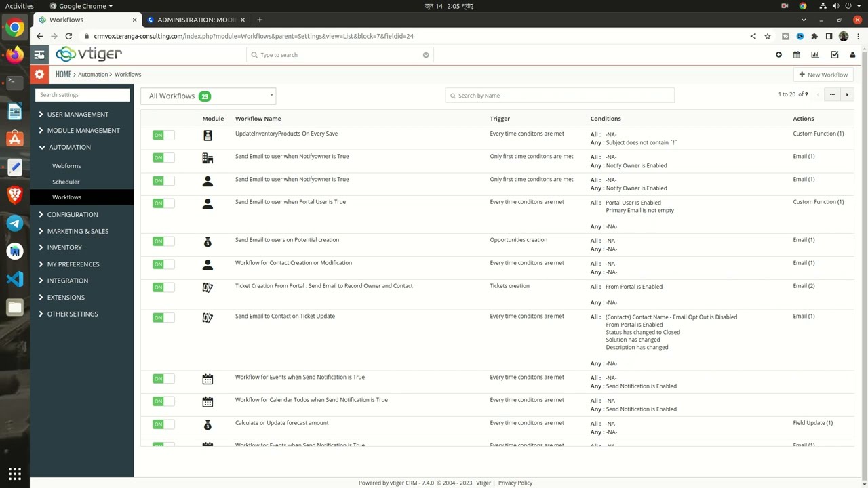
Task: Toggle the Workflow for Contact Creation or Modification switch
Action: click(163, 264)
